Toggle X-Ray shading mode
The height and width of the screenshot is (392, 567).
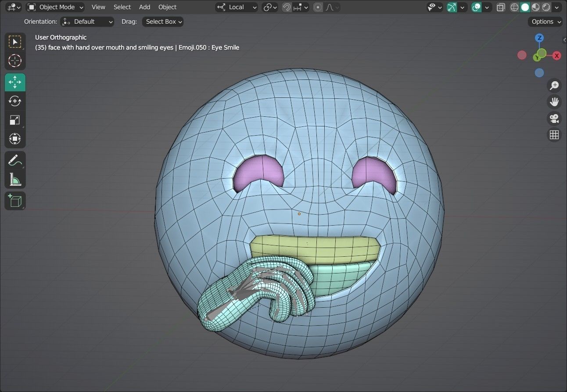[x=501, y=7]
